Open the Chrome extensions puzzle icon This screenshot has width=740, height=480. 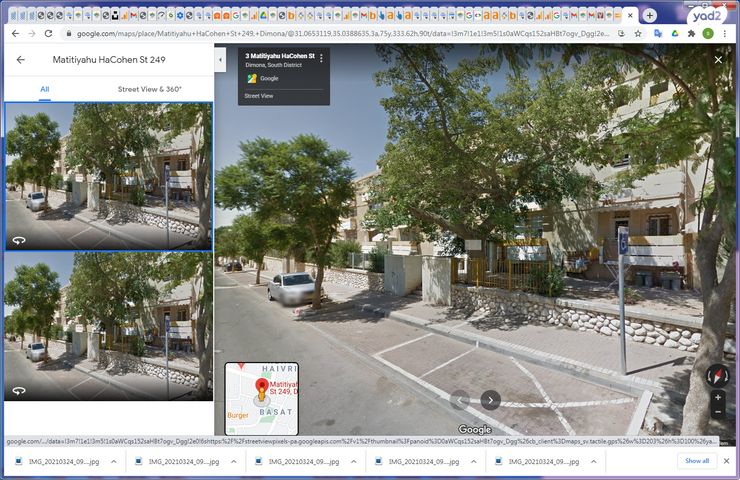(x=691, y=33)
